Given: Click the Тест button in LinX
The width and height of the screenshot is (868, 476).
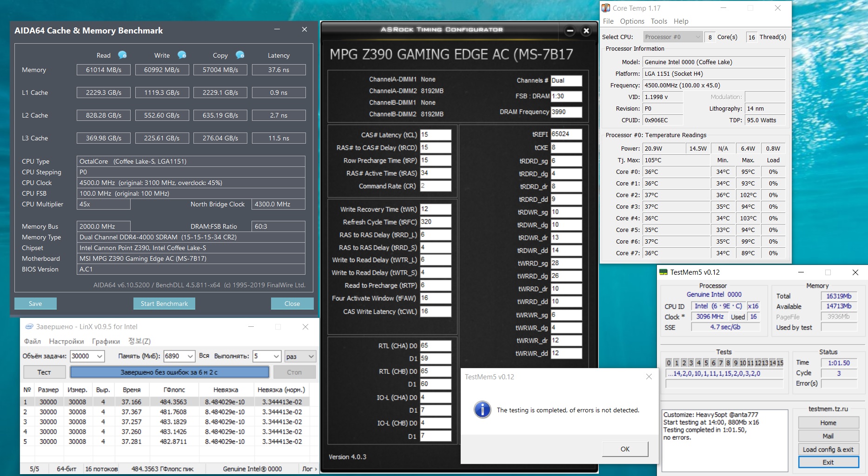Looking at the screenshot, I should click(x=44, y=372).
